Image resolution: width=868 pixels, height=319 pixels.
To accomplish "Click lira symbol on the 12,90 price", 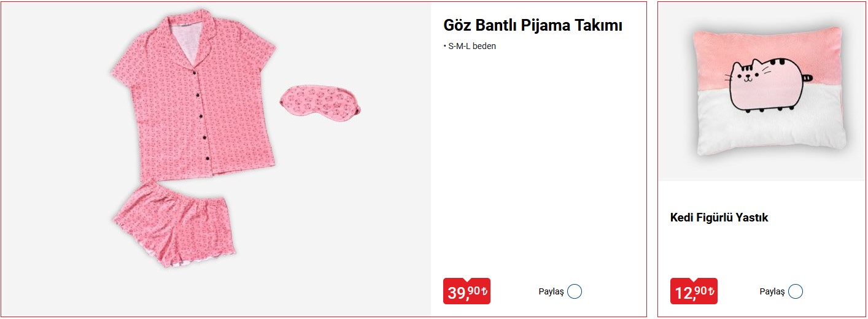I will click(711, 291).
